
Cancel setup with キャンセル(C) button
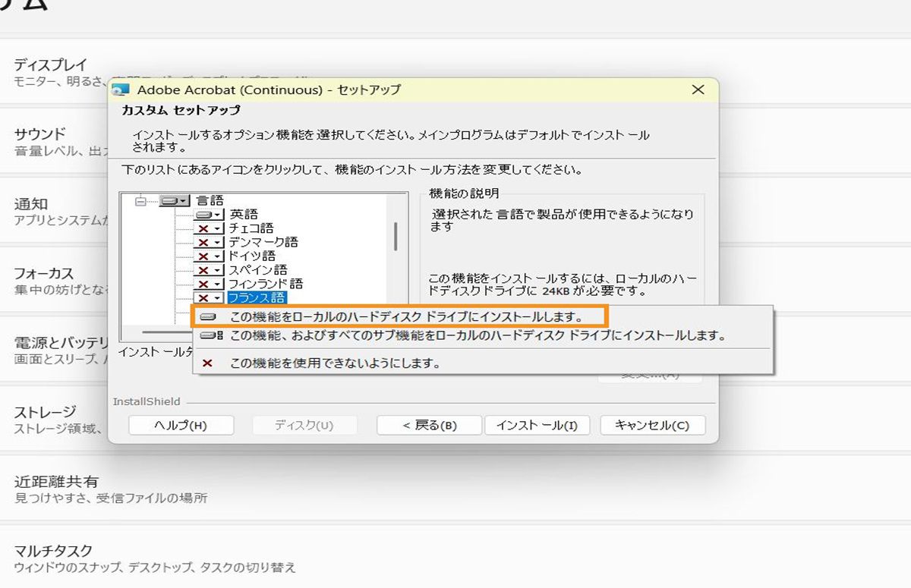653,426
